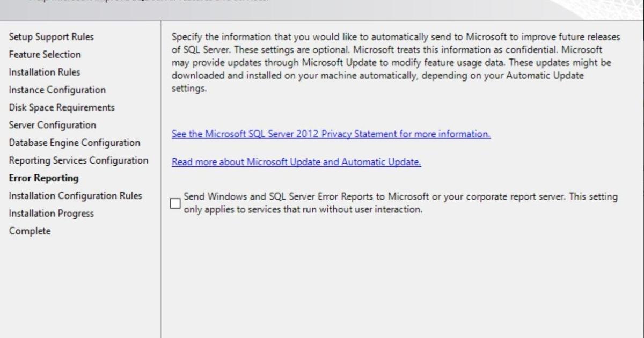This screenshot has height=338, width=644.
Task: Jump to the Server Configuration step
Action: 53,125
